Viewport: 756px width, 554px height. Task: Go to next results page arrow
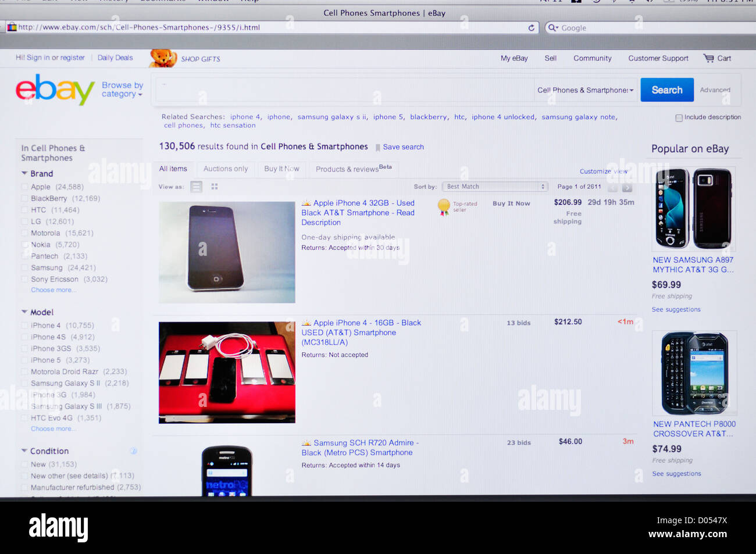[627, 187]
